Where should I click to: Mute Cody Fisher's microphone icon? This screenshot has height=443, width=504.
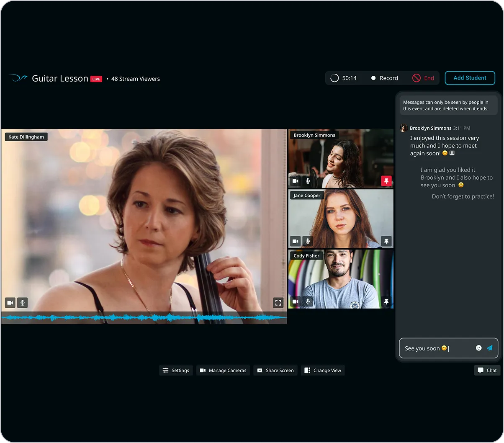pyautogui.click(x=308, y=301)
